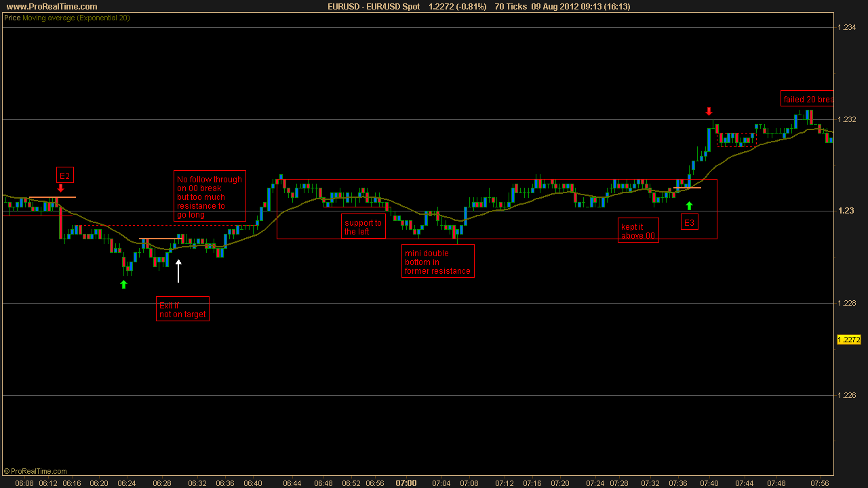
Task: Click the bold 07:00 time axis label
Action: [x=406, y=483]
